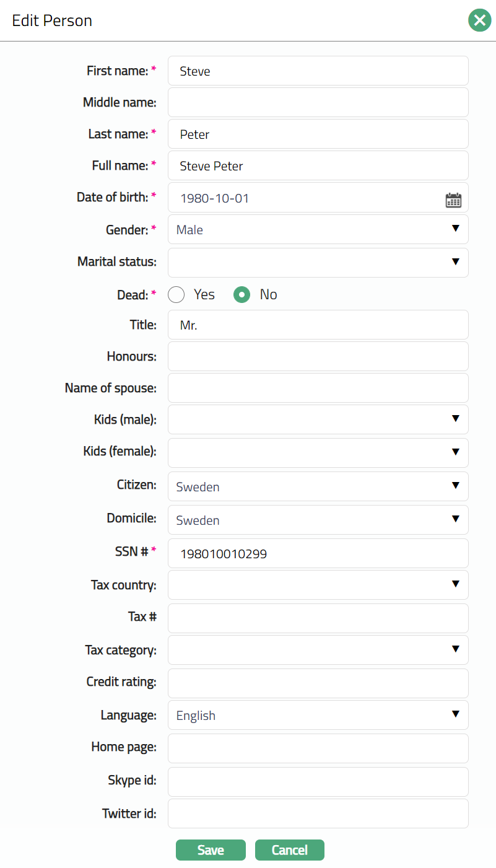Screen dimensions: 496x868
Task: Change the Citizen country dropdown
Action: point(318,486)
